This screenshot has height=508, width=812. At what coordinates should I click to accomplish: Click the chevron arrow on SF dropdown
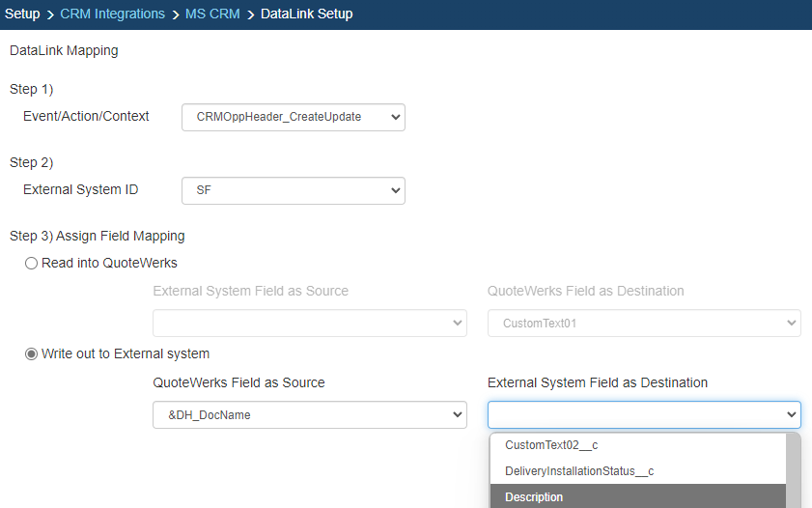pyautogui.click(x=395, y=190)
